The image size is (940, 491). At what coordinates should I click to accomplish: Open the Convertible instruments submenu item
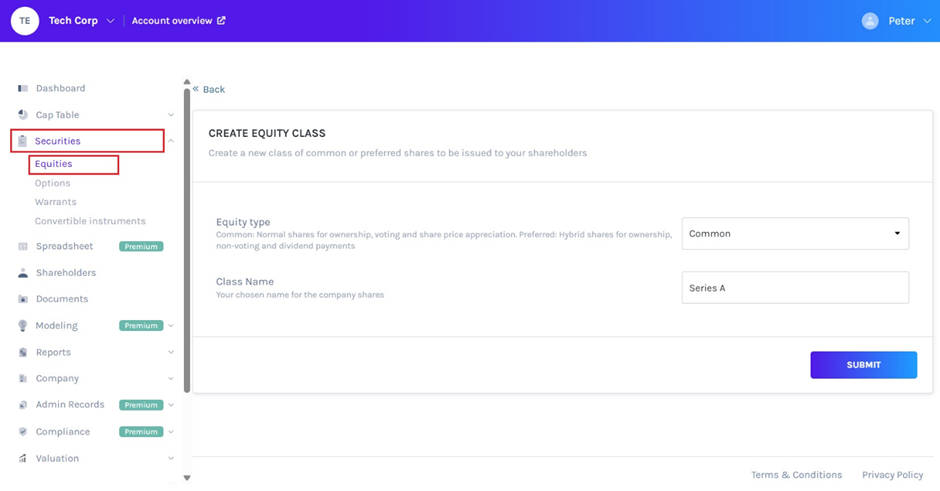click(90, 221)
